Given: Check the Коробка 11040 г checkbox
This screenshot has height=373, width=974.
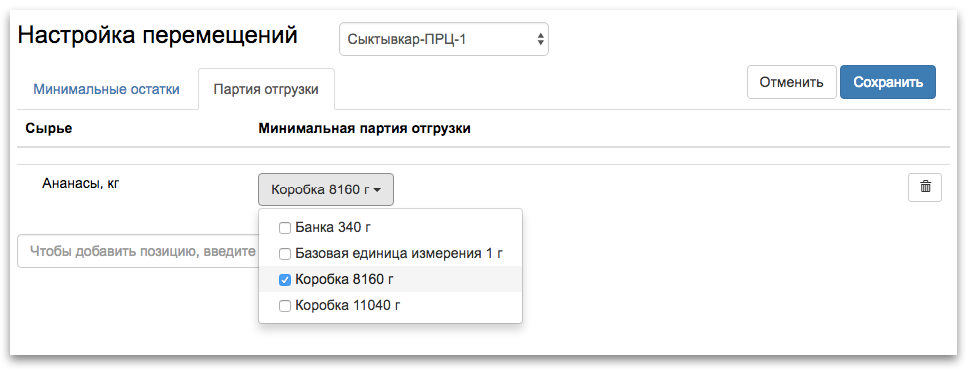Looking at the screenshot, I should (x=284, y=306).
